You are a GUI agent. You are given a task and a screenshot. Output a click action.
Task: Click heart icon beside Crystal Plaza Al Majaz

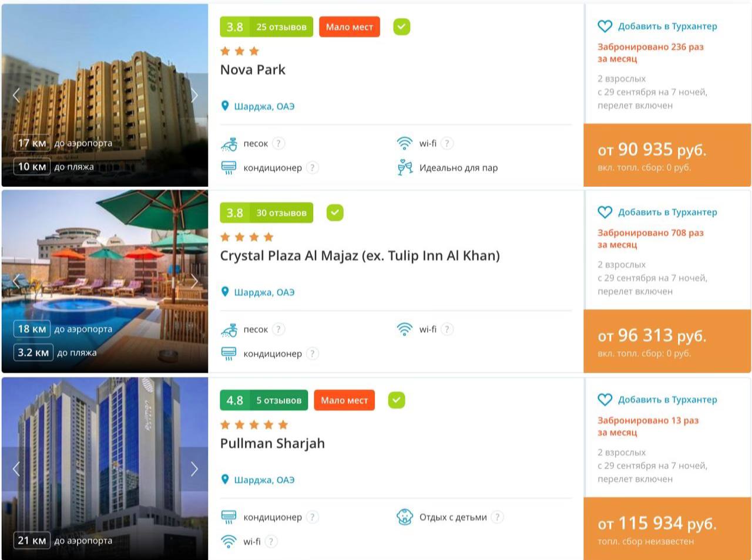coord(605,212)
